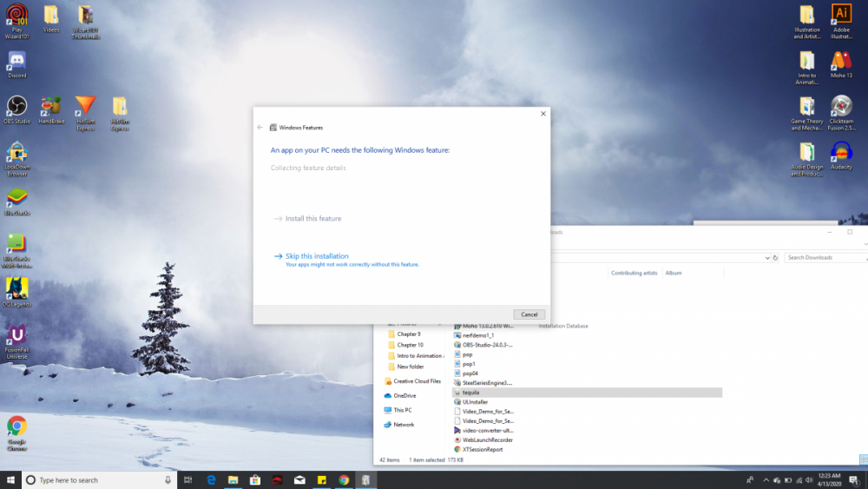
Task: Click the Contributing artists column header
Action: [x=634, y=273]
